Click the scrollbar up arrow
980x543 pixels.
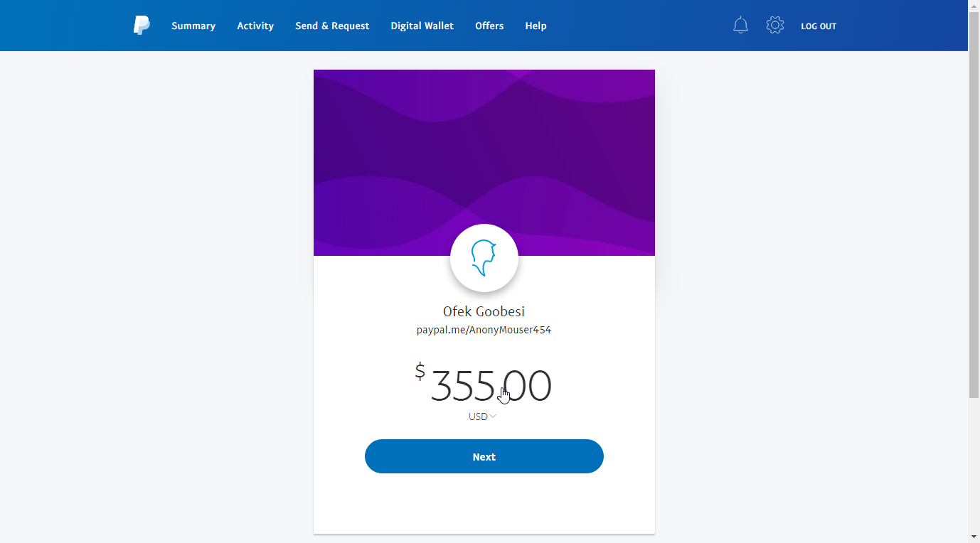tap(974, 5)
